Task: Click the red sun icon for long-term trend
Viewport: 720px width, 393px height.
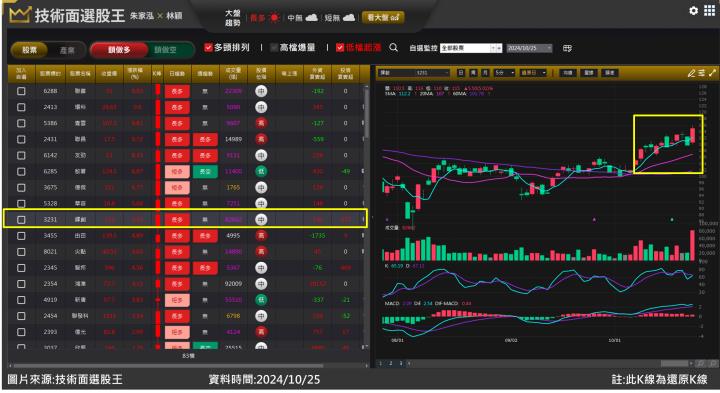Action: pyautogui.click(x=274, y=17)
